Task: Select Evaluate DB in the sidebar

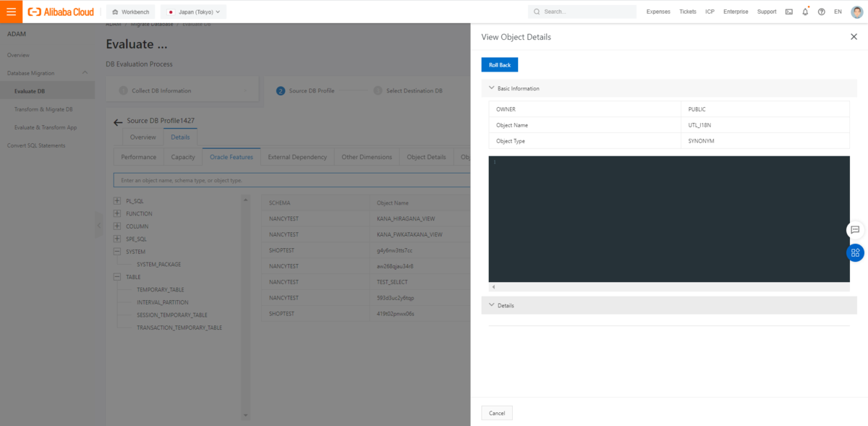Action: click(30, 91)
